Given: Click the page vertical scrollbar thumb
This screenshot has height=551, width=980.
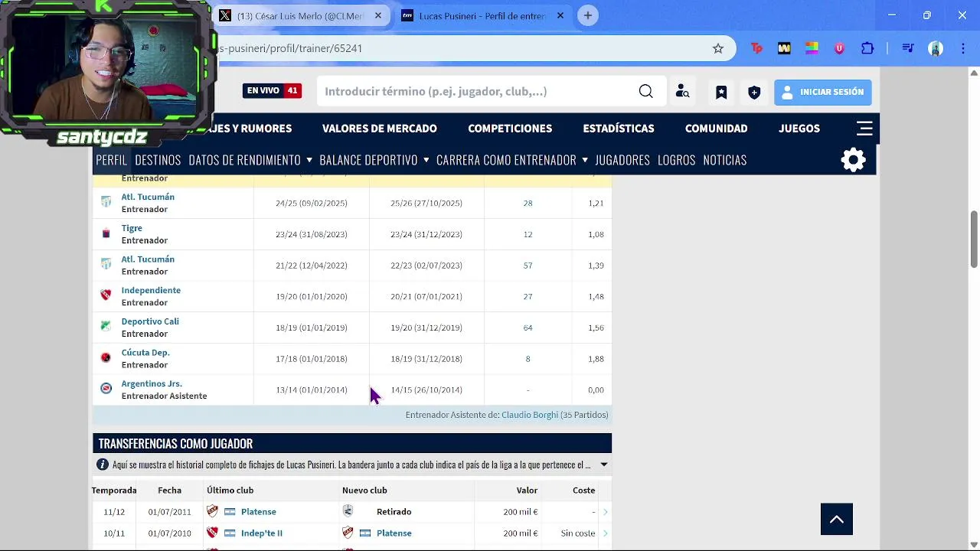Looking at the screenshot, I should tap(974, 239).
